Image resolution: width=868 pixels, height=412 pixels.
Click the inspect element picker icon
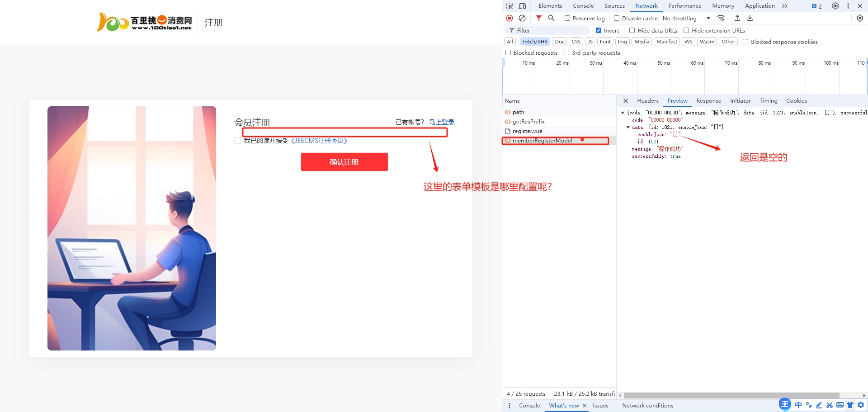pyautogui.click(x=509, y=6)
